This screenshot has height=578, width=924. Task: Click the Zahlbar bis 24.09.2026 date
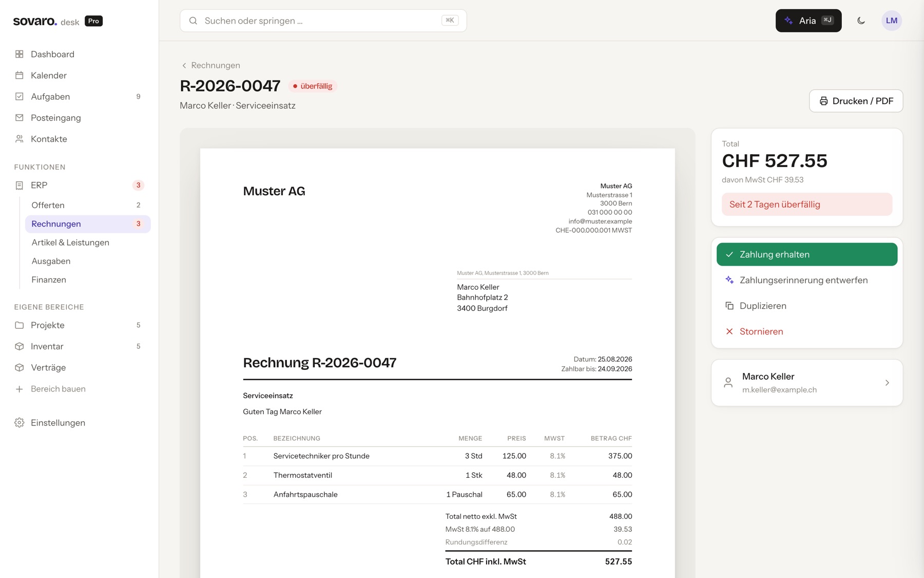coord(596,369)
